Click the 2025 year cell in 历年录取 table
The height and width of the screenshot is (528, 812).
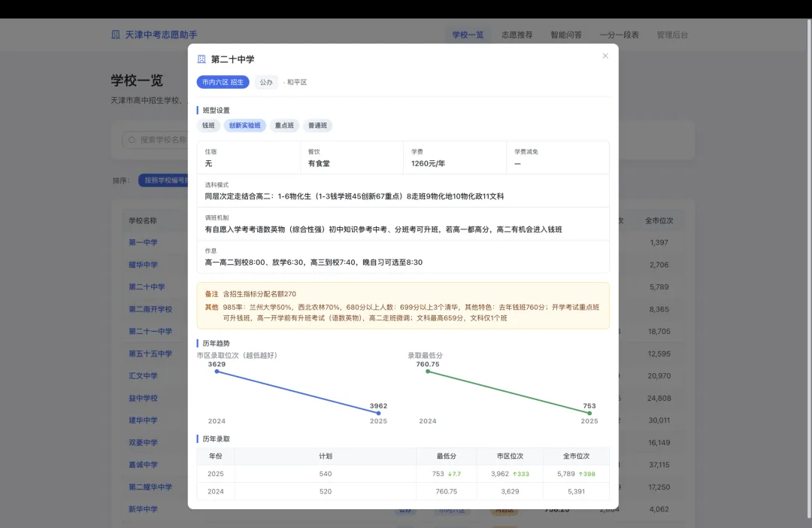[216, 474]
